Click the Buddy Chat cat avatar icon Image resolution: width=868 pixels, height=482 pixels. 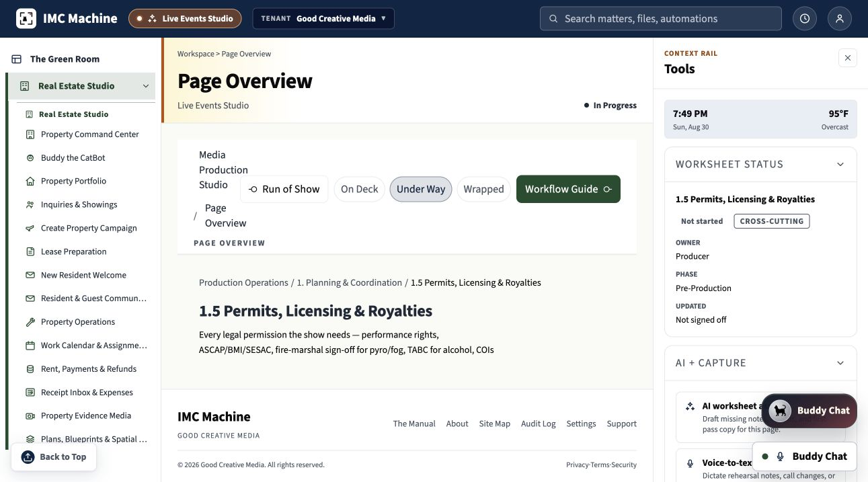780,411
